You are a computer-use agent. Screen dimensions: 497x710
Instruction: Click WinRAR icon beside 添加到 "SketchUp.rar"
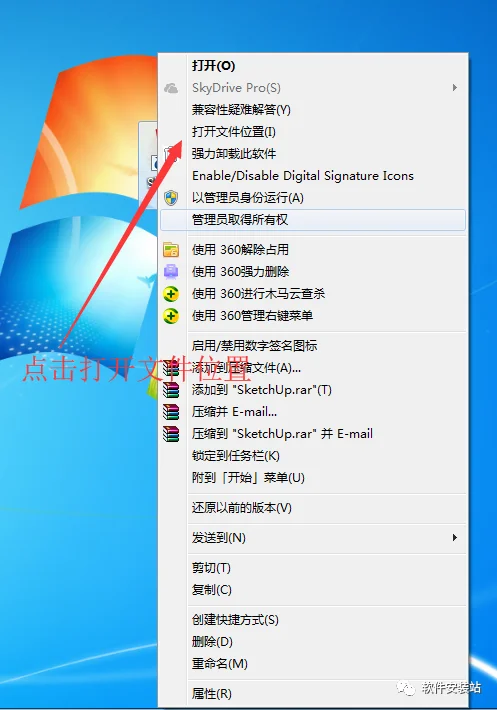coord(171,390)
